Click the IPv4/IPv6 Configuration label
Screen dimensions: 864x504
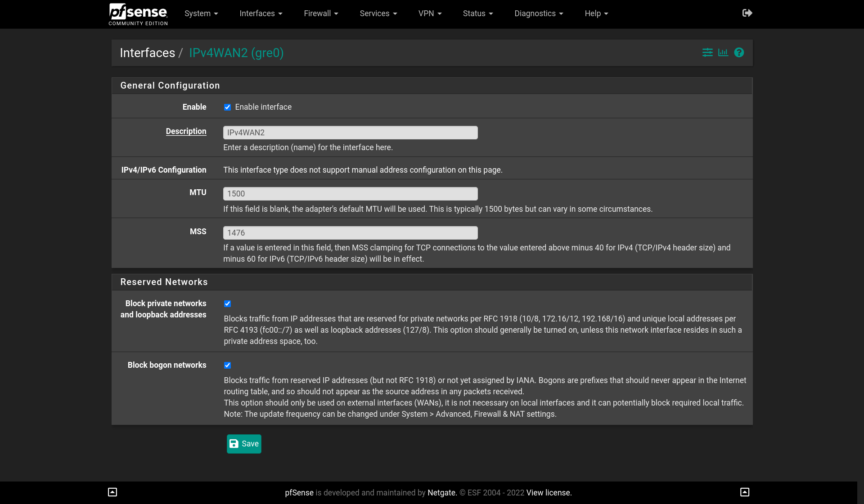point(164,170)
